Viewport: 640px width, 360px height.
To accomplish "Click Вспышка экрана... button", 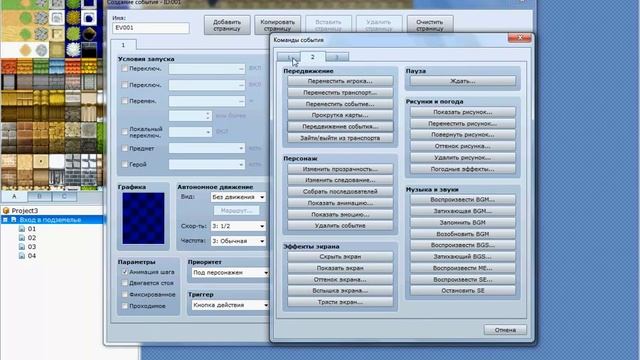I will [340, 291].
